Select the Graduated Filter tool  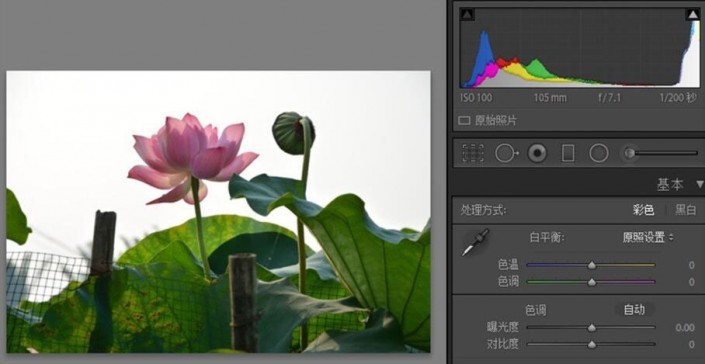tap(568, 153)
